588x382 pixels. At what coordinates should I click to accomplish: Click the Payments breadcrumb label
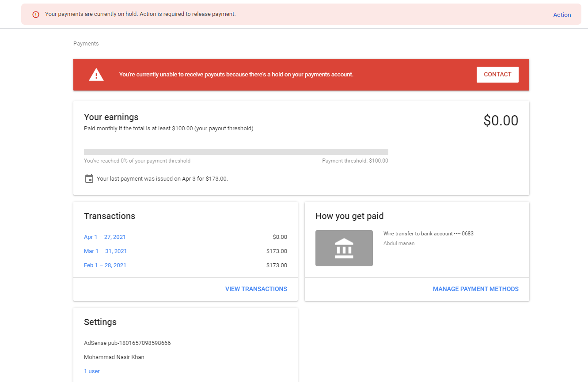[86, 44]
